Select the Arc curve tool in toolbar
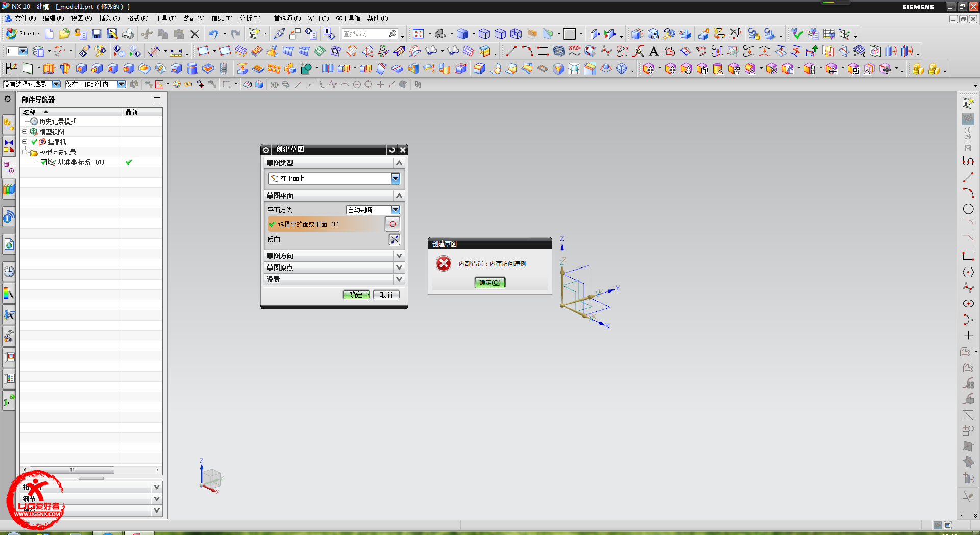This screenshot has height=535, width=980. tap(527, 51)
